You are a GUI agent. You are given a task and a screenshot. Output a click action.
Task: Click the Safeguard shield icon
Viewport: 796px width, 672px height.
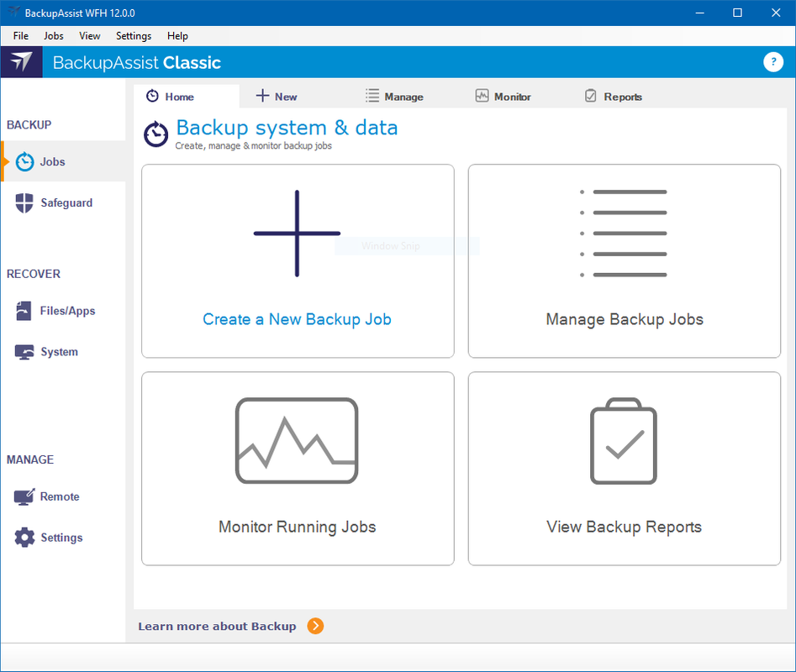click(24, 203)
